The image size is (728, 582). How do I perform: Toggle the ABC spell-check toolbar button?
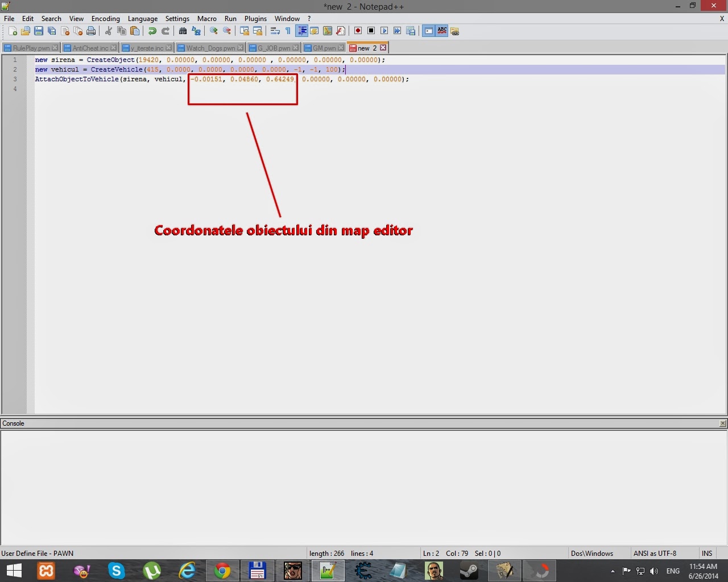click(442, 31)
